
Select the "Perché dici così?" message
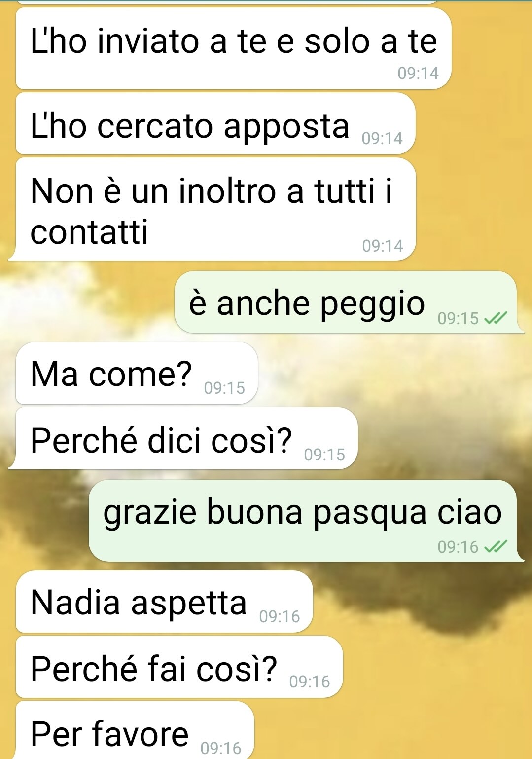[186, 438]
